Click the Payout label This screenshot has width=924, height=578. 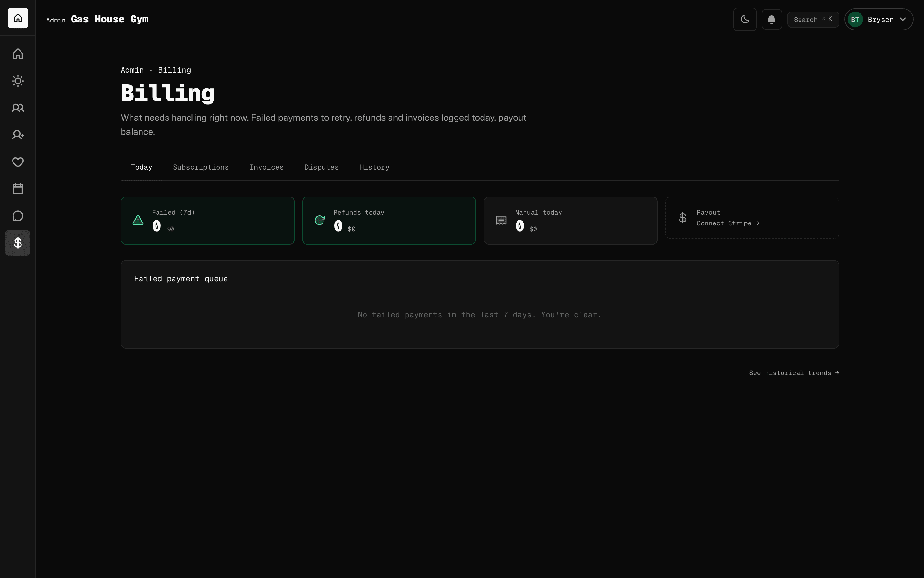pyautogui.click(x=708, y=212)
